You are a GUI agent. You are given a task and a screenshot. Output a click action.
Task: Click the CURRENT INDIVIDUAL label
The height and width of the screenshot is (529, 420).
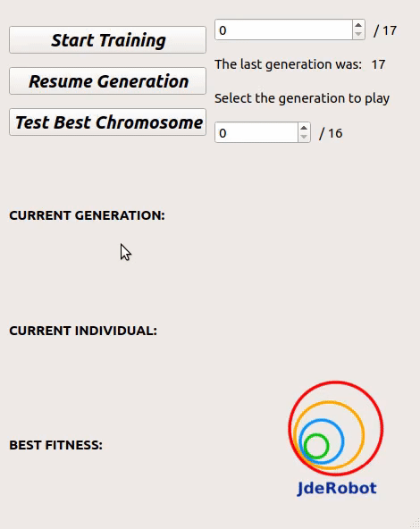tap(83, 331)
